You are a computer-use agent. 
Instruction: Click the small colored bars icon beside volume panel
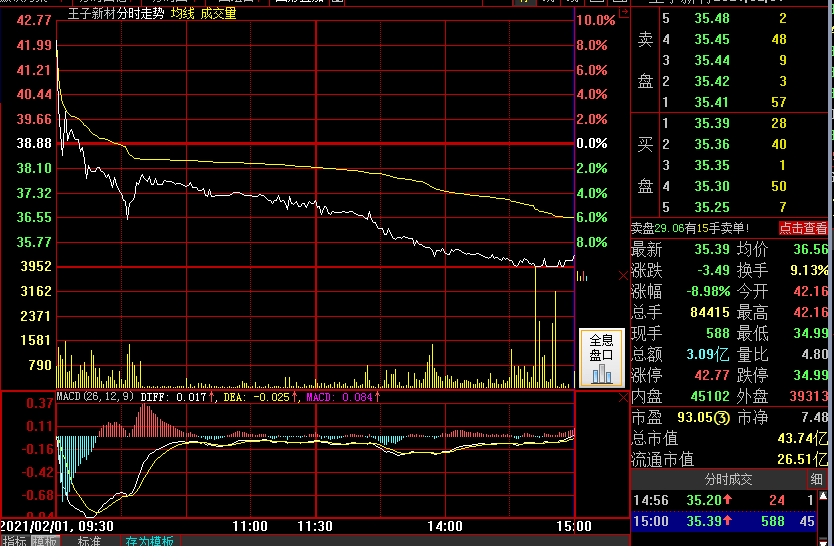(x=582, y=276)
